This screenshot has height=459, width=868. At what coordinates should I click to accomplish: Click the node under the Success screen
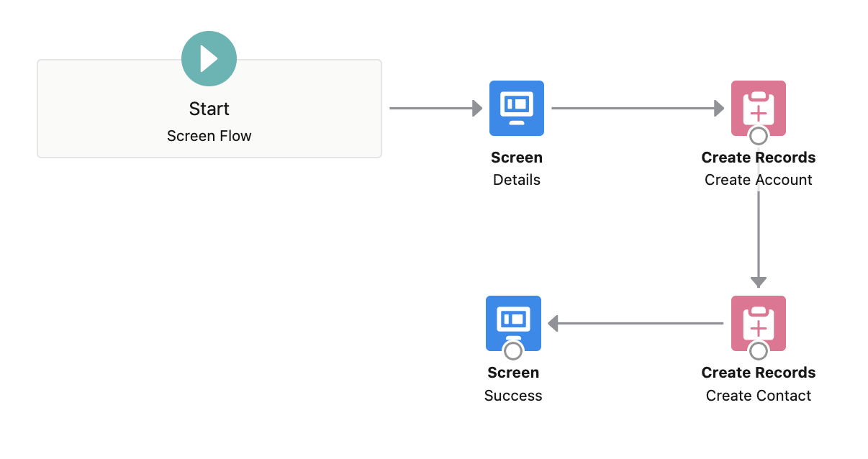click(513, 351)
